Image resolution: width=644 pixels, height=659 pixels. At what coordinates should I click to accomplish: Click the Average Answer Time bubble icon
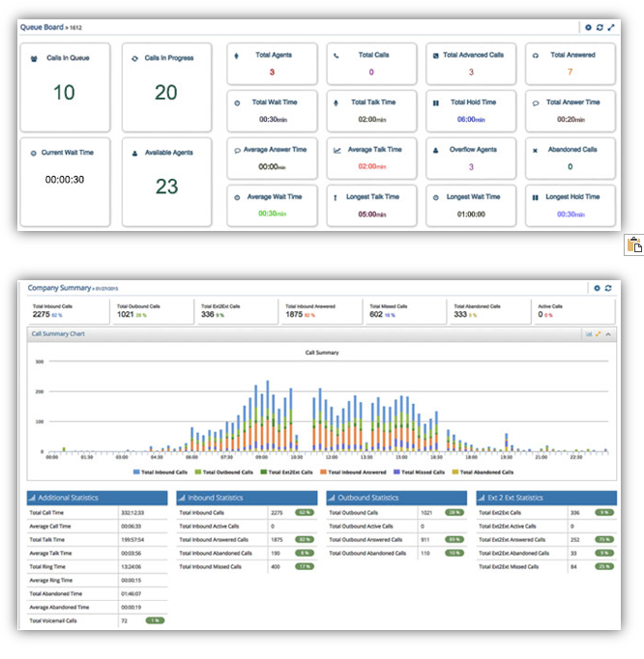pos(237,151)
